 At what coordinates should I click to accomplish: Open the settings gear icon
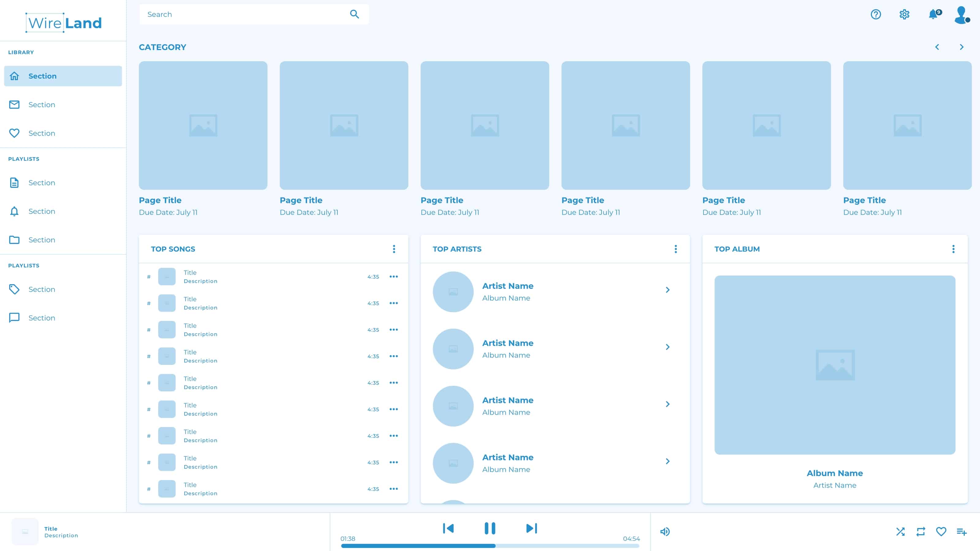(x=905, y=14)
